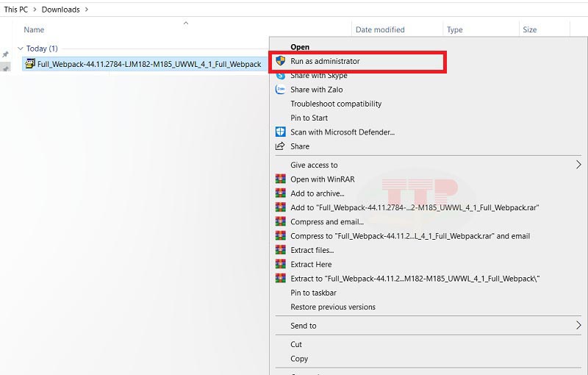Image resolution: width=588 pixels, height=375 pixels.
Task: Expand the Give access to submenu arrow
Action: [x=578, y=165]
